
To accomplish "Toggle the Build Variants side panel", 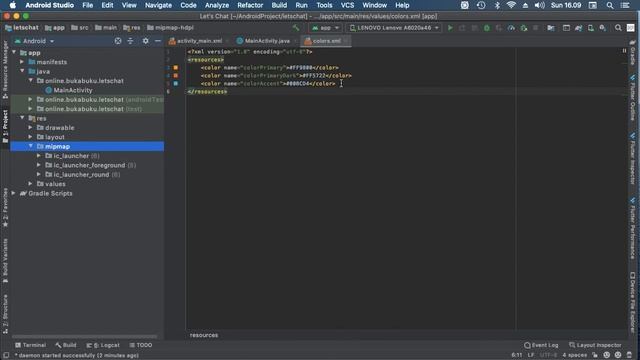I will click(x=5, y=261).
